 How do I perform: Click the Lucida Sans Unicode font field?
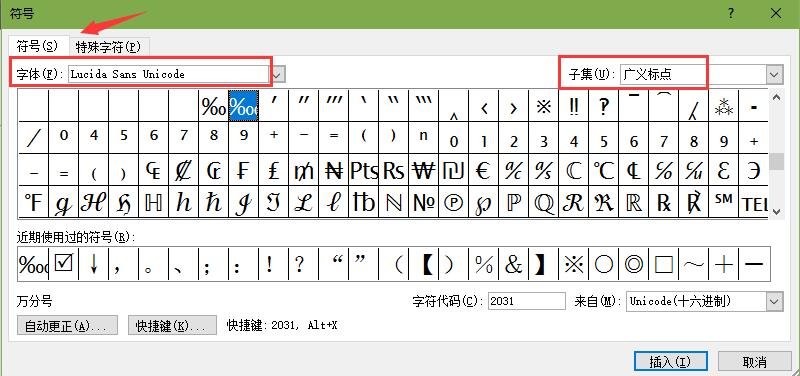pos(168,74)
